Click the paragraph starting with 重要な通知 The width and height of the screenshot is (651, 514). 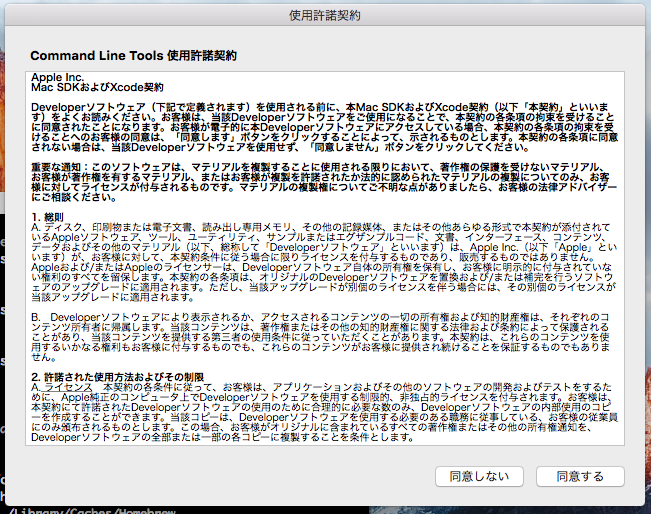click(324, 182)
